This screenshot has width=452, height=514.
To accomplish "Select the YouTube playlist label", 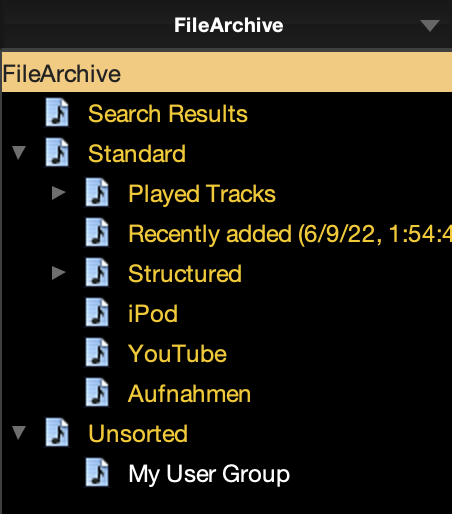I will coord(177,354).
